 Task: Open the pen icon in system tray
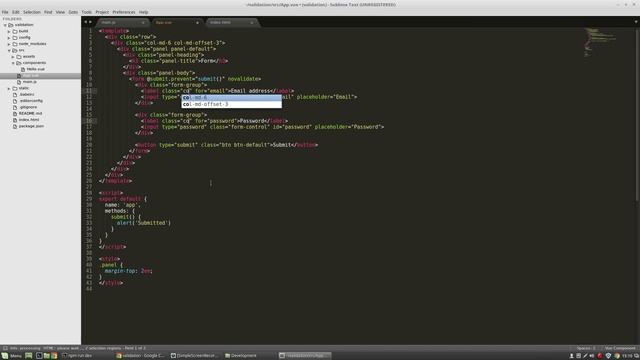click(585, 356)
